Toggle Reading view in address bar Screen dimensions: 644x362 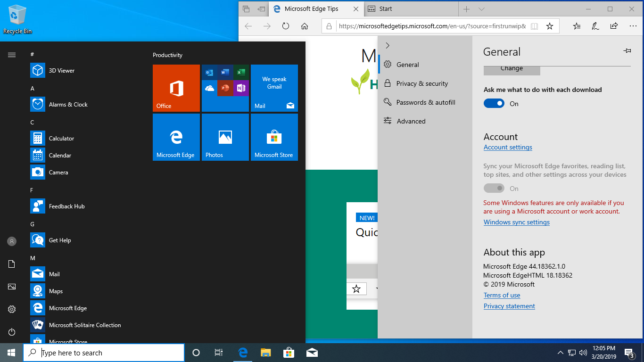coord(534,26)
